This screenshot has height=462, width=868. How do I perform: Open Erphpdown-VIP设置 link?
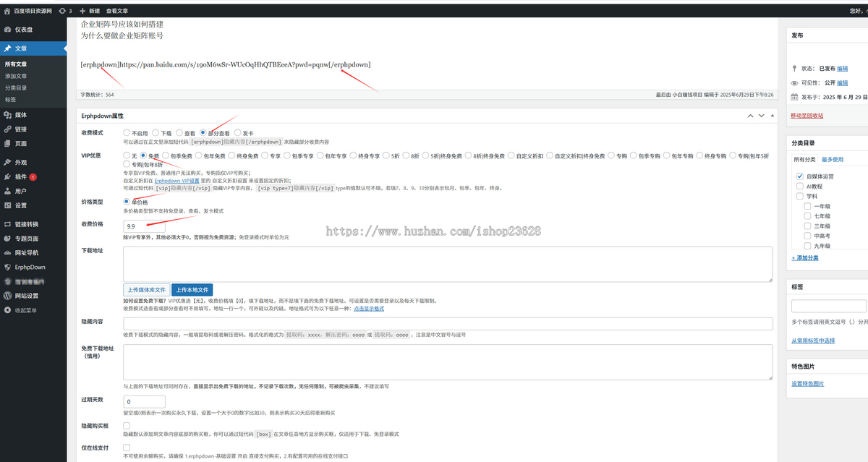[176, 181]
